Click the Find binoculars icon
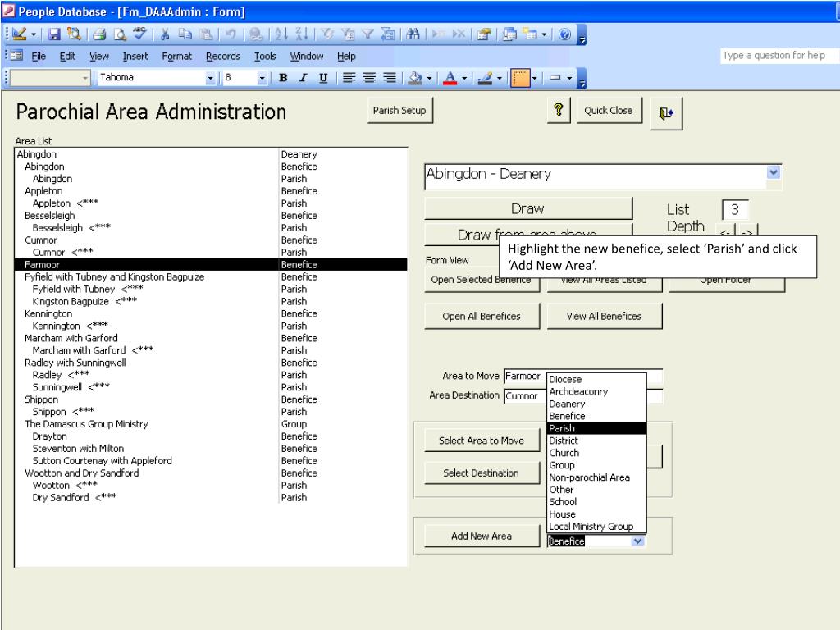840x630 pixels. tap(413, 34)
